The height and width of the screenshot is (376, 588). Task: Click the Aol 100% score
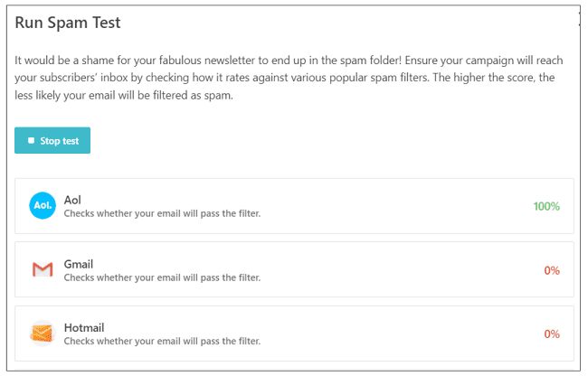[x=546, y=206]
